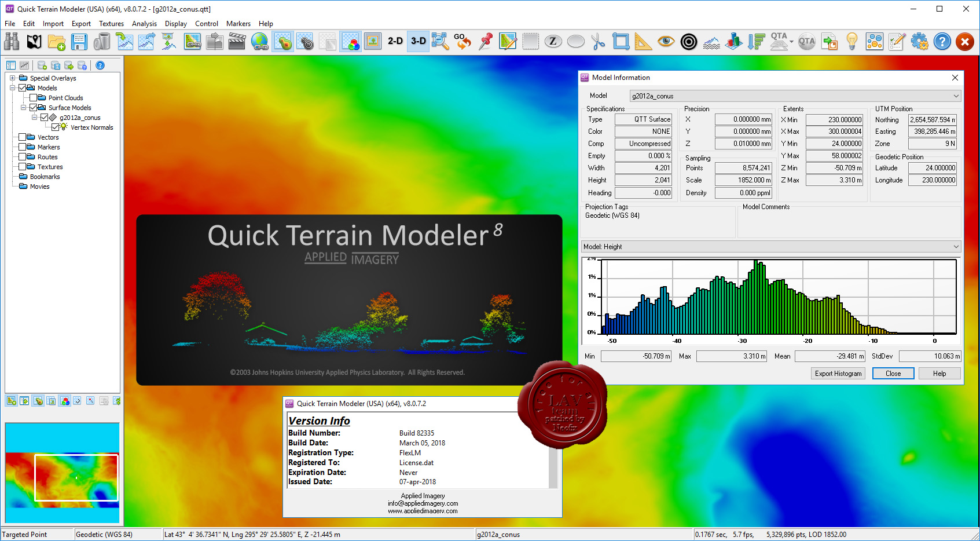The height and width of the screenshot is (541, 980).
Task: Enable the Vectors checkbox
Action: [23, 137]
